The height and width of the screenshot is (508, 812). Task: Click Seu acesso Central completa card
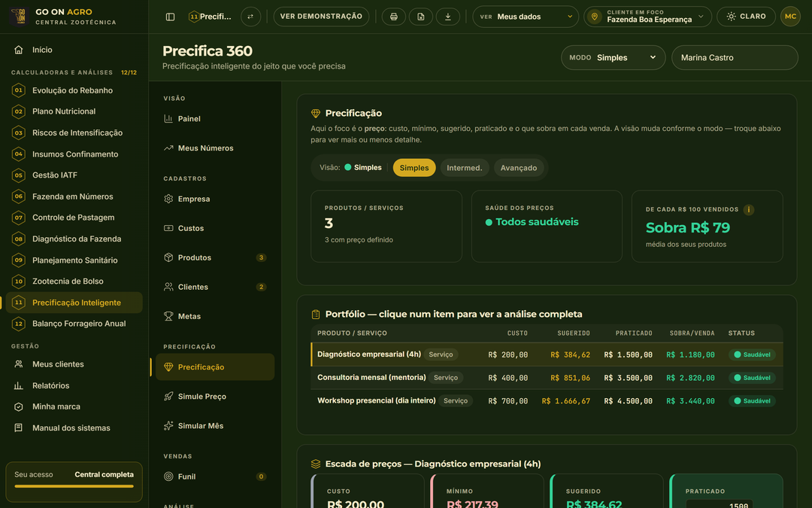click(x=74, y=482)
